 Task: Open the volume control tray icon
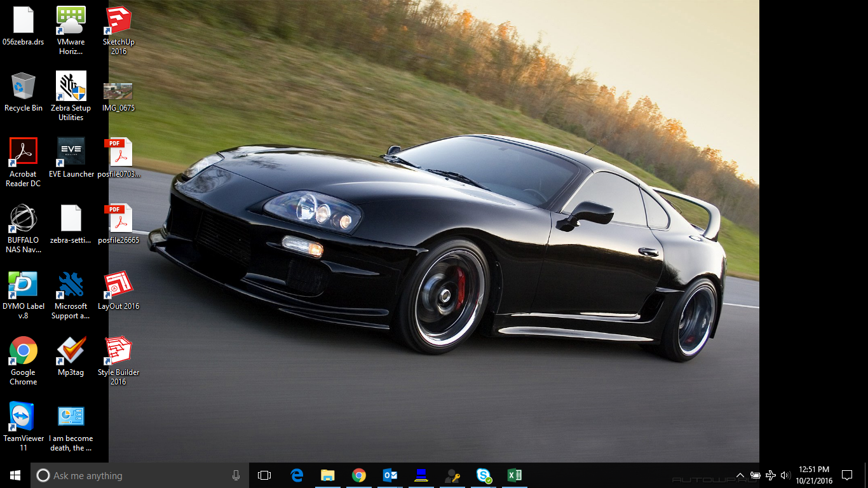(x=785, y=475)
